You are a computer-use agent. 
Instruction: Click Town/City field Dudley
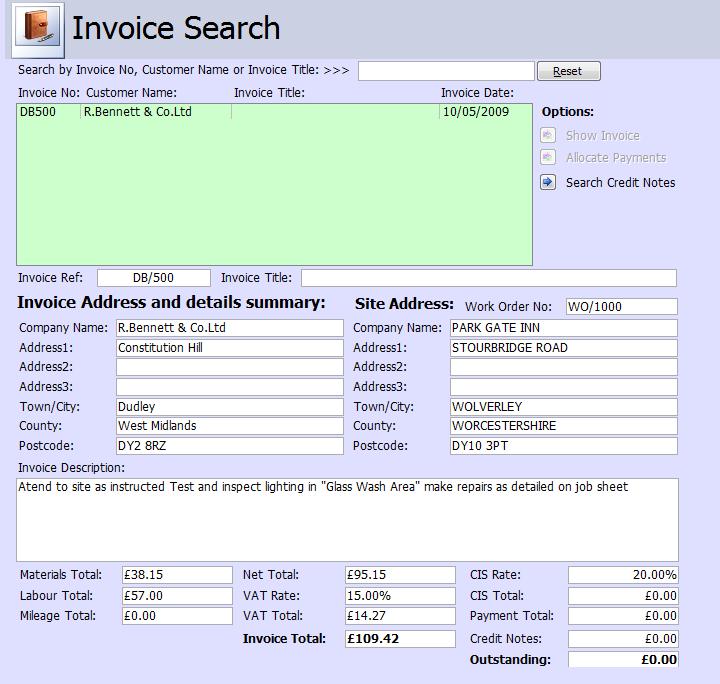(x=230, y=407)
